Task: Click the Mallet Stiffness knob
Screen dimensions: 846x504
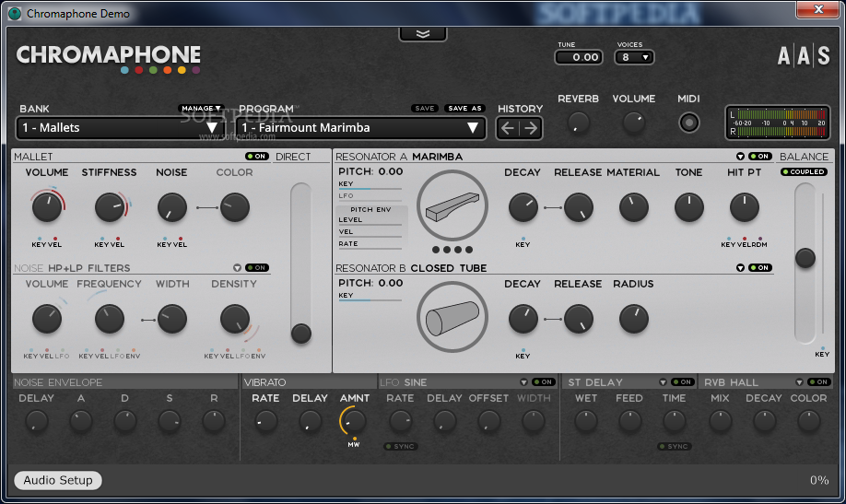Action: pyautogui.click(x=110, y=207)
